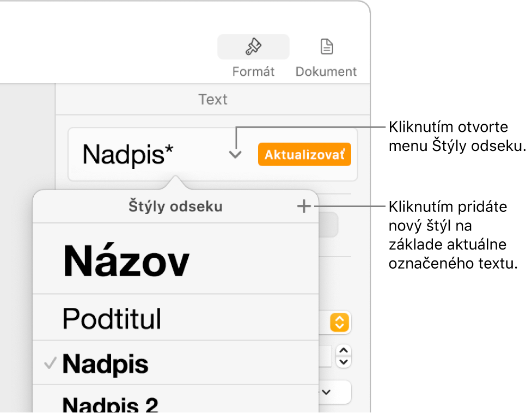Apply the Názov paragraph style
The width and height of the screenshot is (532, 413).
(x=175, y=259)
